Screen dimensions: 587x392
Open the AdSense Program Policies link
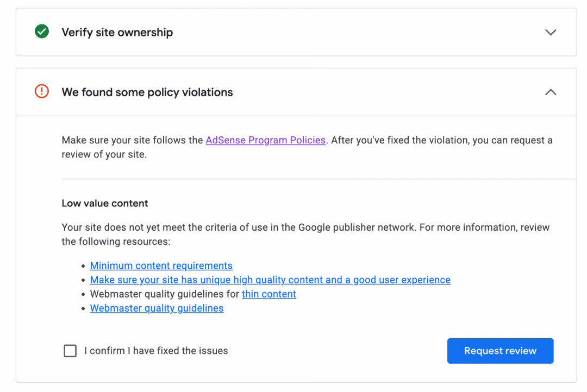[265, 140]
